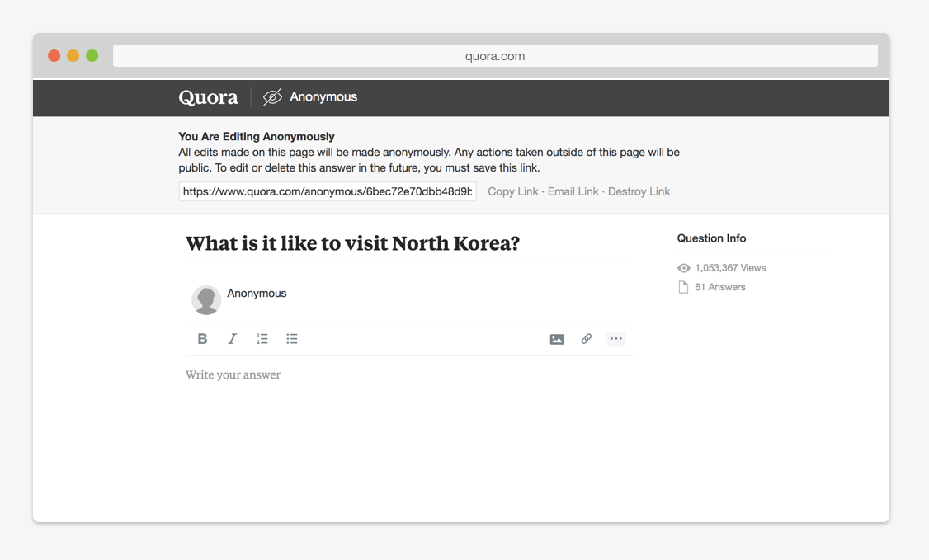Click the document icon beside 61 Answers

(x=683, y=287)
